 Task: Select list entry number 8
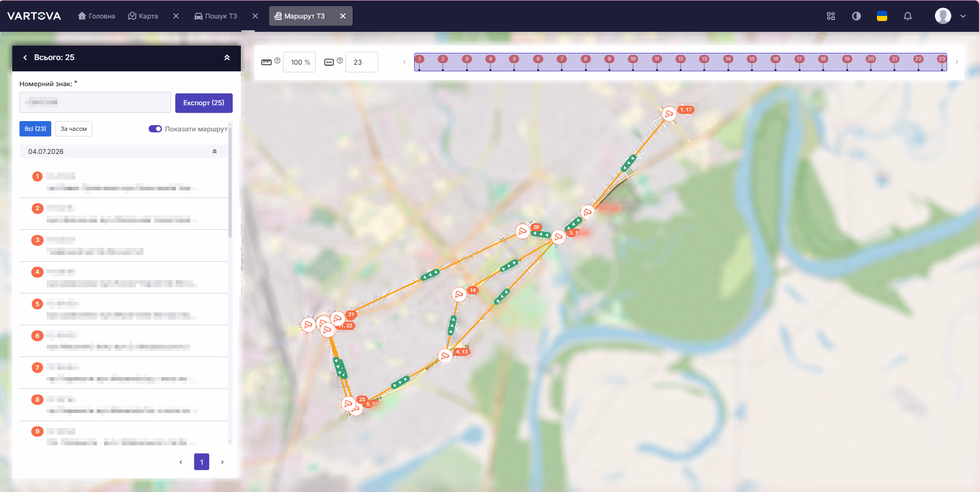(x=124, y=405)
